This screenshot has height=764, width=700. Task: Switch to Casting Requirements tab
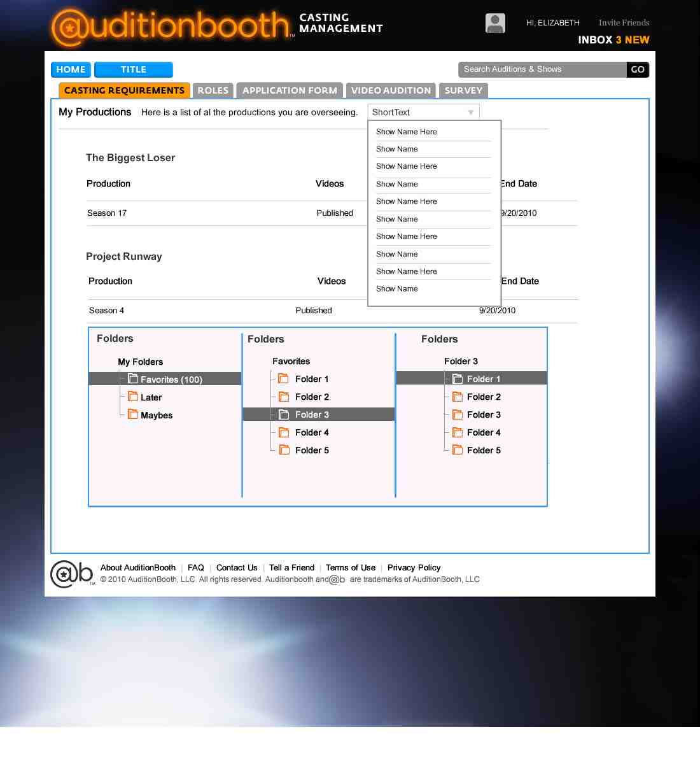point(124,90)
